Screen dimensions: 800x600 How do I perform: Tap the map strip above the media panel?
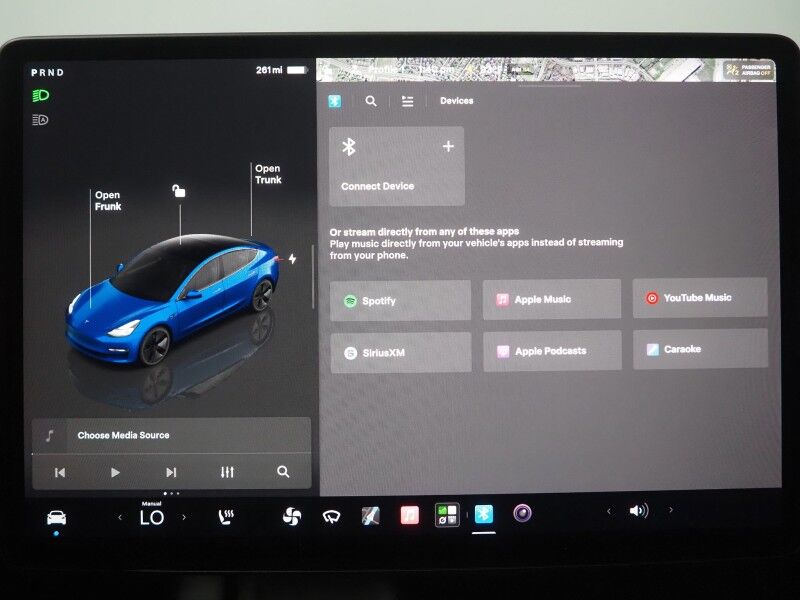point(546,70)
